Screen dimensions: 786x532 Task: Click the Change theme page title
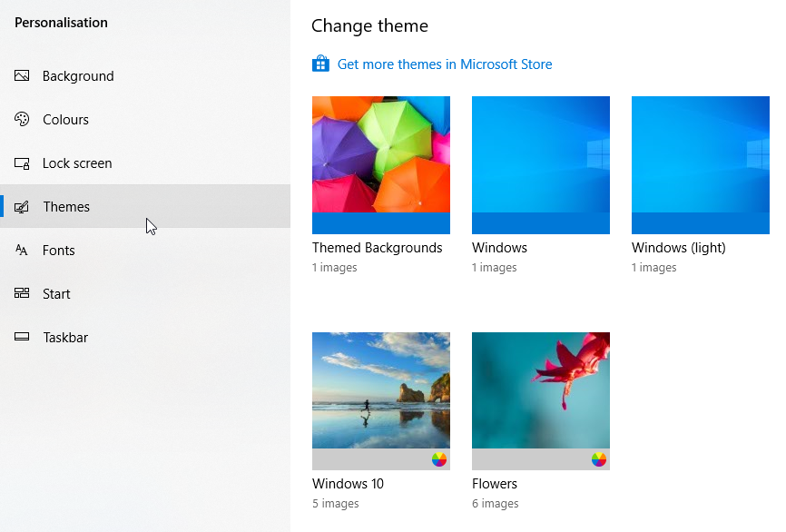(369, 26)
